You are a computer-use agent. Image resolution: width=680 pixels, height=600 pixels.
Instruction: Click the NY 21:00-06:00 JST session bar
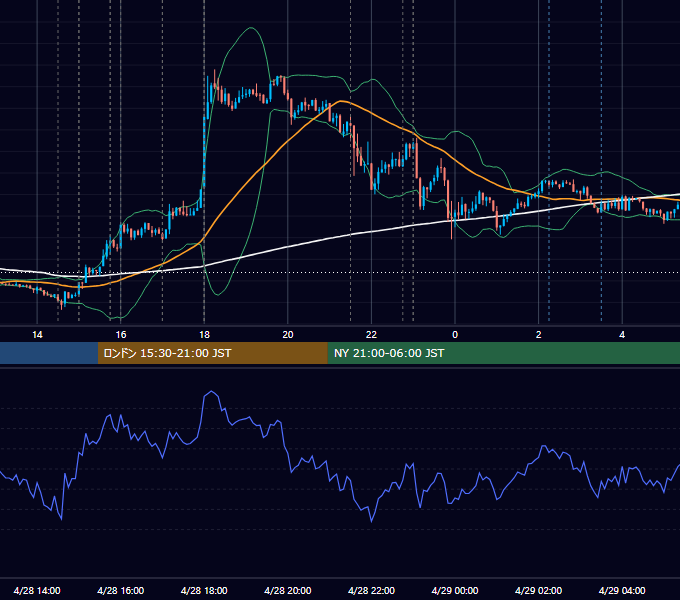point(503,353)
